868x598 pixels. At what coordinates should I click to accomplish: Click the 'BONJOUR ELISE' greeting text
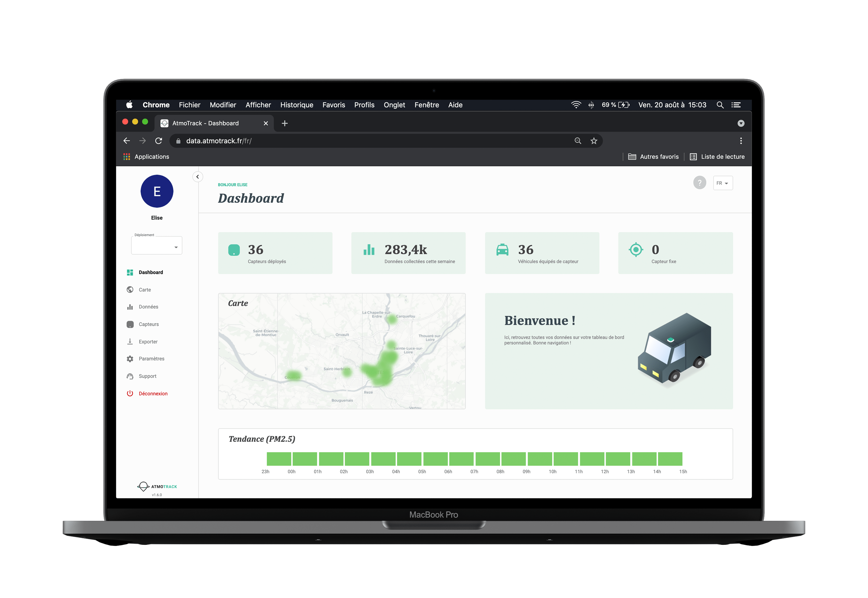pyautogui.click(x=232, y=185)
